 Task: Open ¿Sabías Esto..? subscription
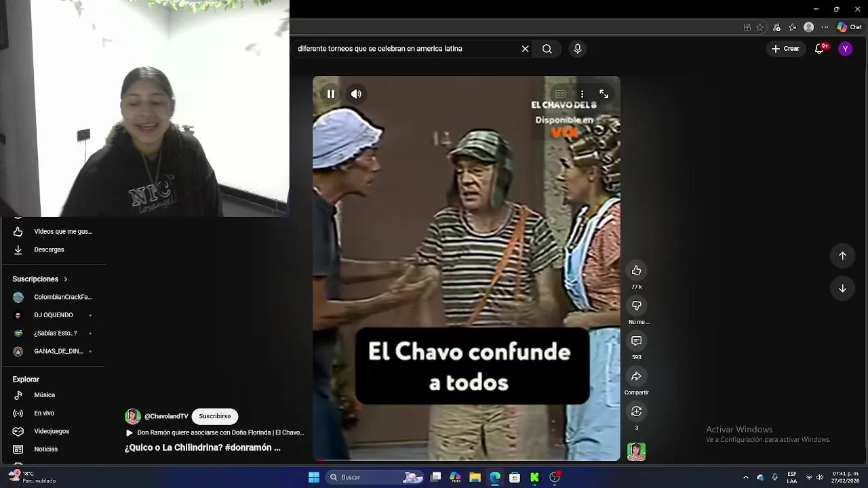pos(53,333)
